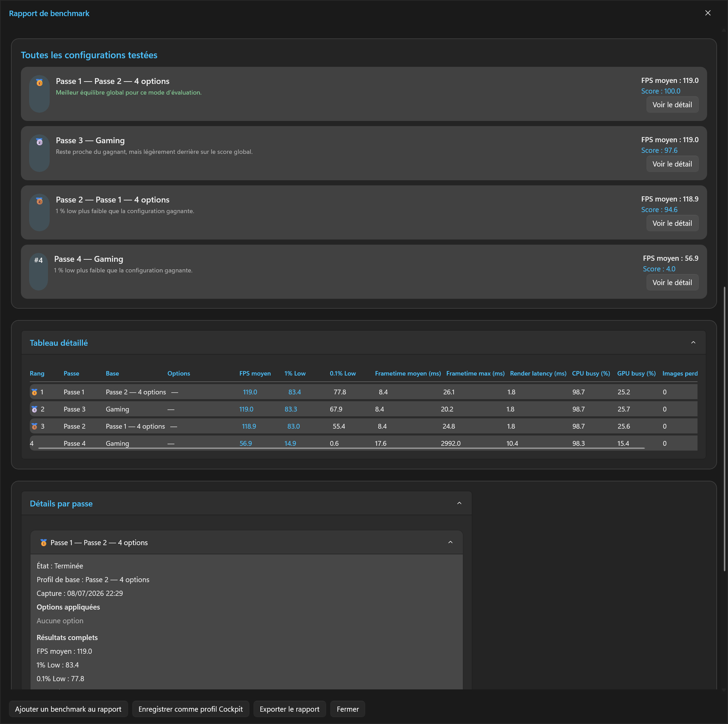Image resolution: width=728 pixels, height=724 pixels.
Task: Close the Rapport de benchmark dialog with X
Action: coord(708,13)
